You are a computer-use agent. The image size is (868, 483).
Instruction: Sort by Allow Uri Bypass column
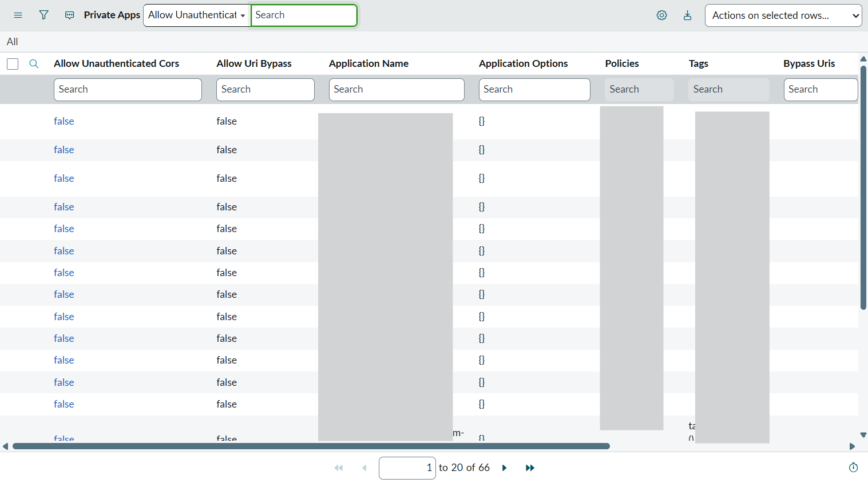click(x=254, y=63)
